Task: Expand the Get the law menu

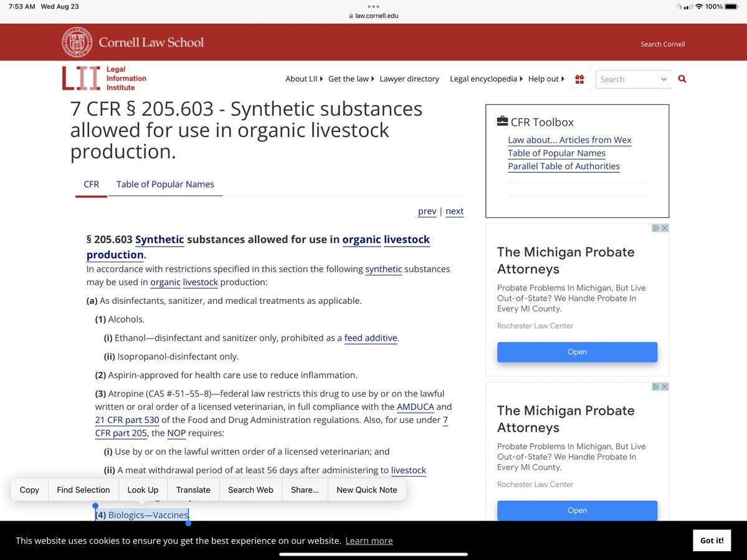Action: (351, 79)
